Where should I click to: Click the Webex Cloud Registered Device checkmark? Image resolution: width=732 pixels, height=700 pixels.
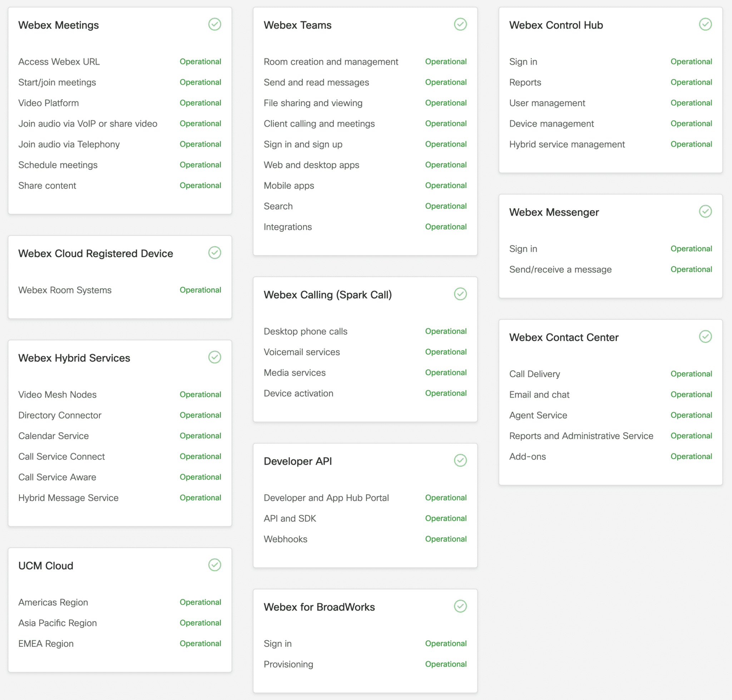click(214, 253)
